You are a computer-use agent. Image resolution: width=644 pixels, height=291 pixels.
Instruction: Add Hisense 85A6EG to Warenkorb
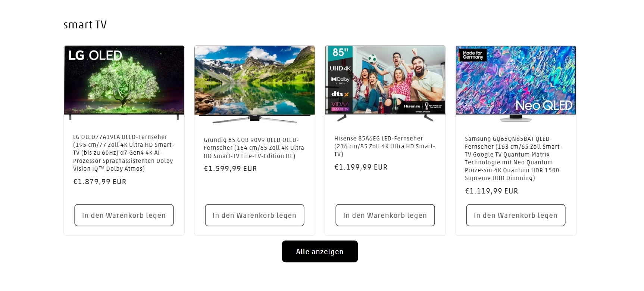[385, 215]
